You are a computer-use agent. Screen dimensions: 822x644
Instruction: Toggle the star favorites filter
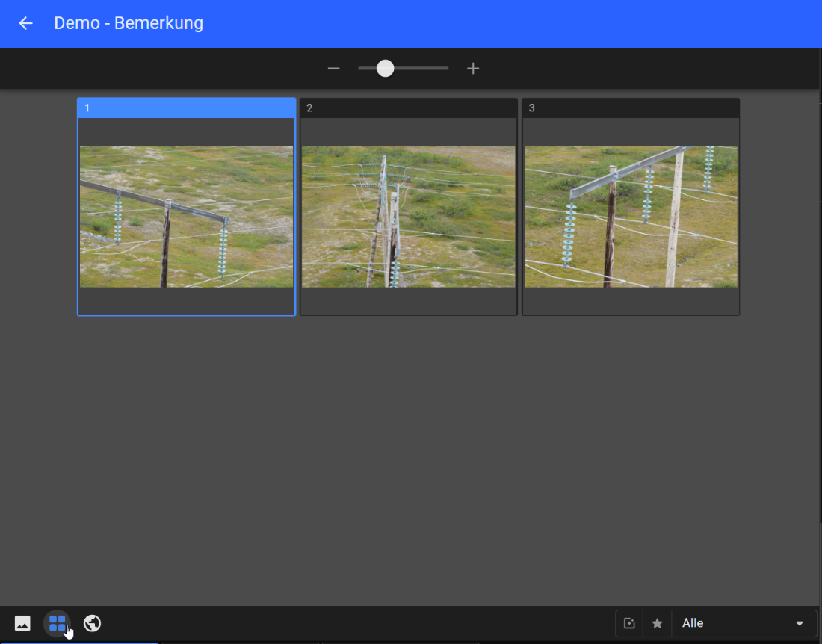[657, 623]
